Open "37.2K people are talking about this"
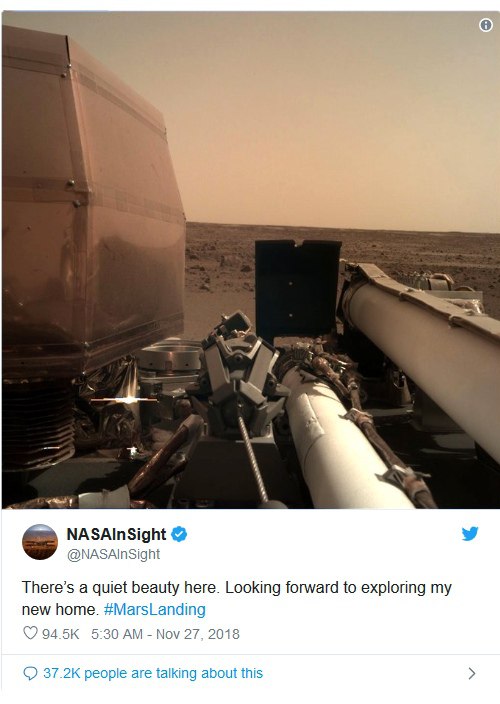The height and width of the screenshot is (704, 500). click(x=153, y=673)
